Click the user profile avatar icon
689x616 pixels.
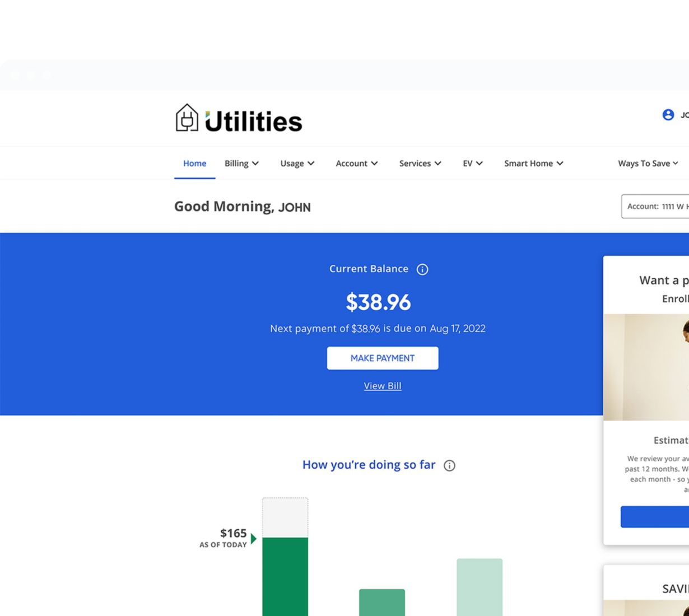coord(668,115)
